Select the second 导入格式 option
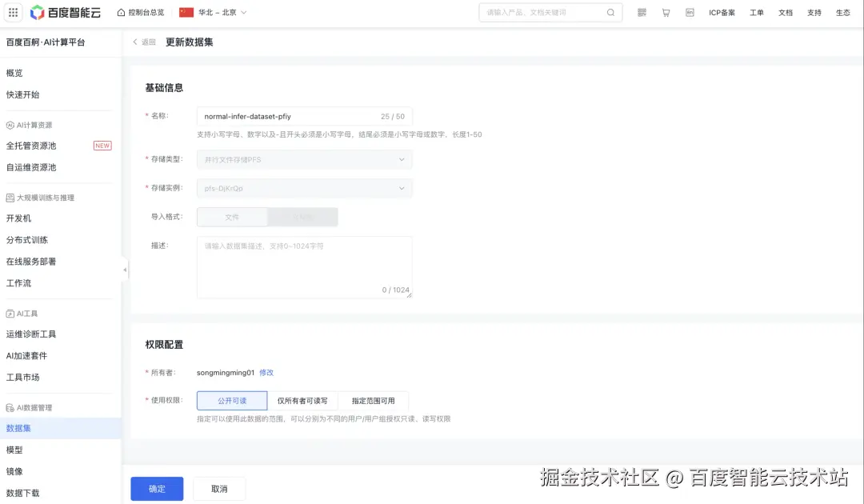 click(302, 217)
